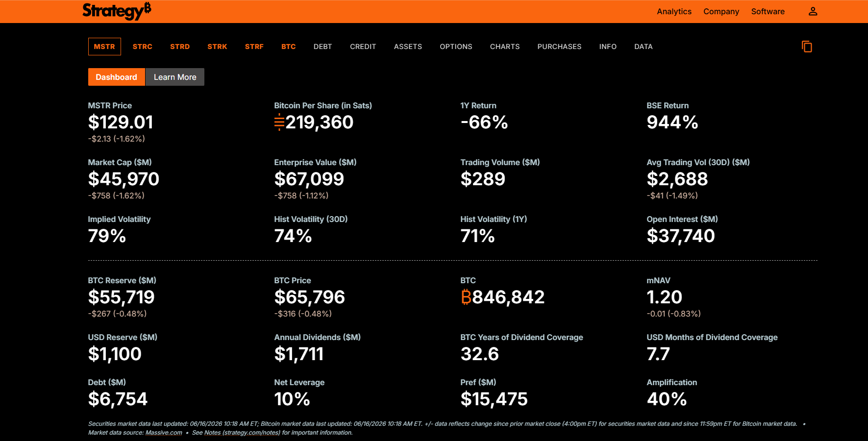Click the BTC Price change -$316 (-0.48%)
The height and width of the screenshot is (441, 868).
303,314
